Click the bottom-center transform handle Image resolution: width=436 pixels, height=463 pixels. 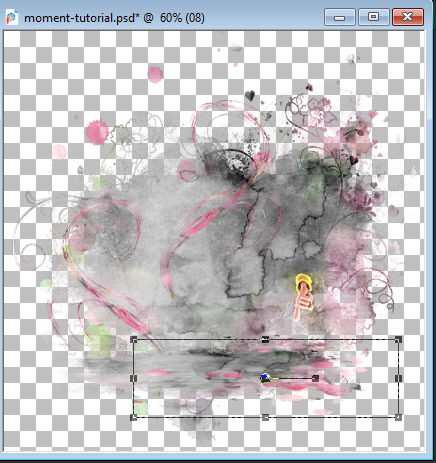click(265, 417)
